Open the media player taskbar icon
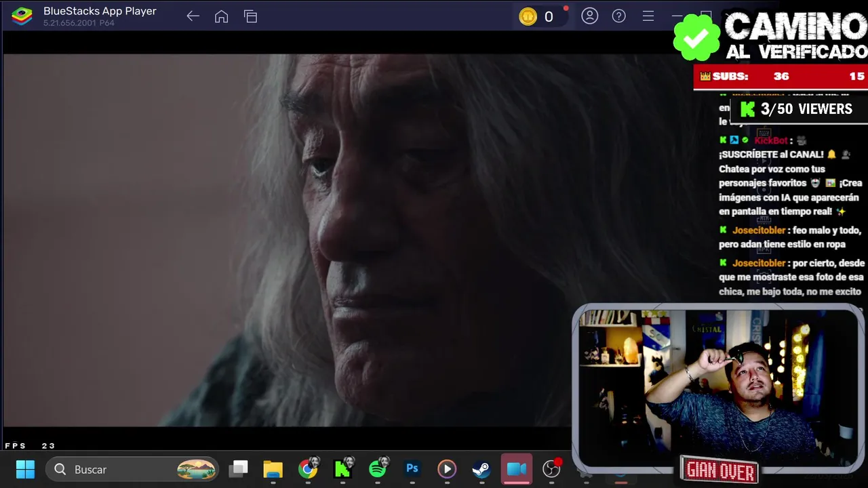The width and height of the screenshot is (868, 488). pos(447,469)
